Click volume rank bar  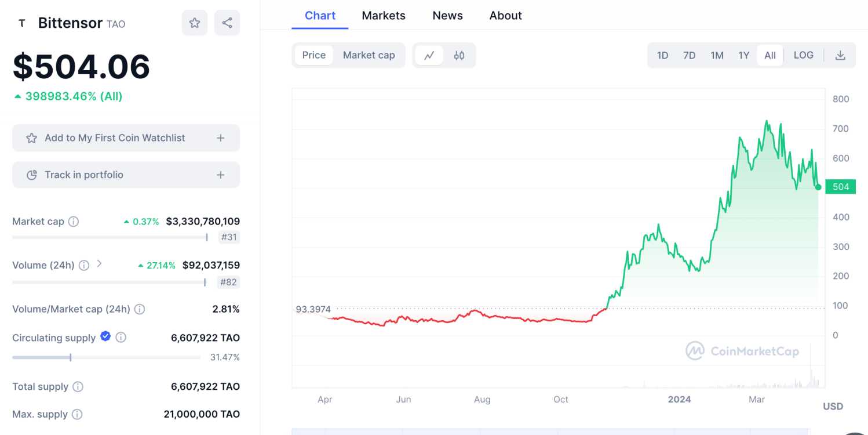tap(109, 282)
